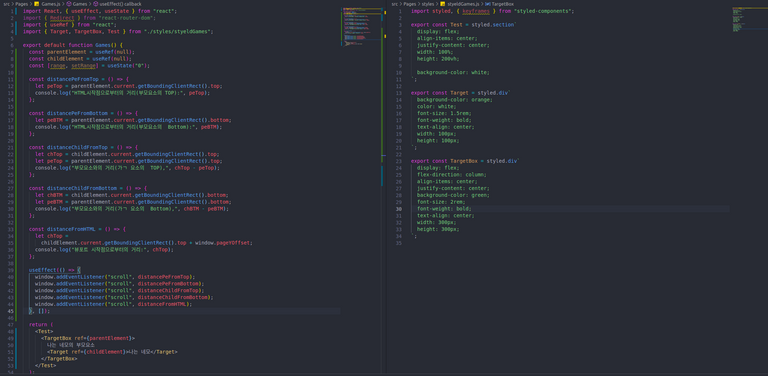This screenshot has height=376, width=768.
Task: Click the const distanceFromHTML arrow function declaration
Action: click(x=77, y=229)
